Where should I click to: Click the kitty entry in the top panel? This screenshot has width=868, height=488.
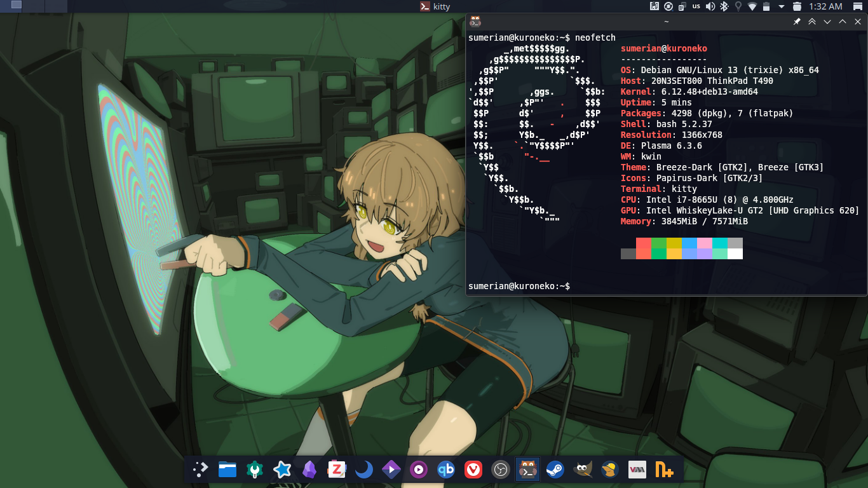click(435, 6)
